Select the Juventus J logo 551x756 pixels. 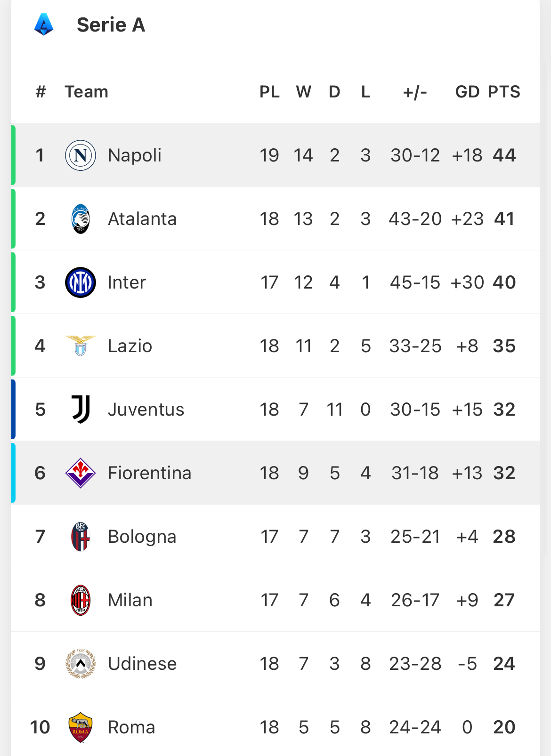(81, 410)
